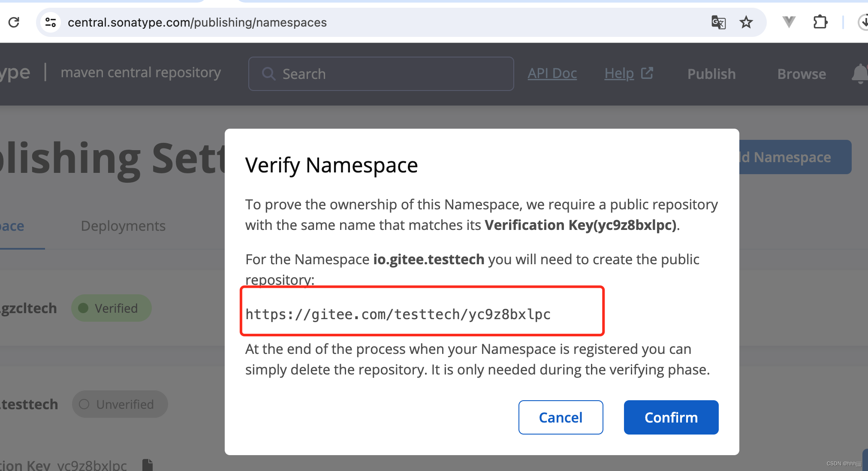Click the notifications bell icon

click(859, 74)
